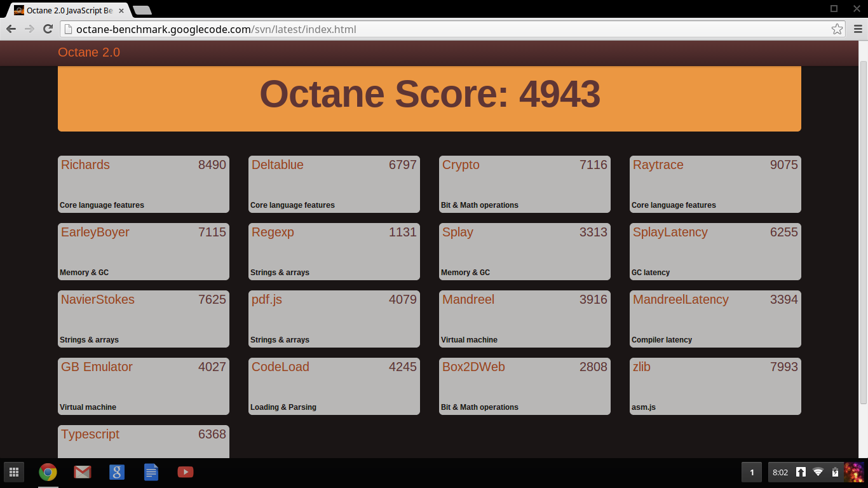The height and width of the screenshot is (488, 868).
Task: Select the Box2DWeb benchmark name
Action: (x=473, y=367)
